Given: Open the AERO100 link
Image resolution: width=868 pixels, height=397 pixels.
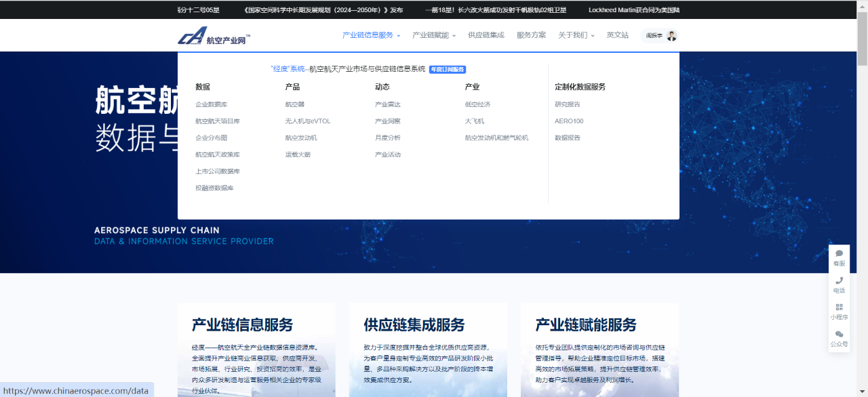Looking at the screenshot, I should click(569, 121).
